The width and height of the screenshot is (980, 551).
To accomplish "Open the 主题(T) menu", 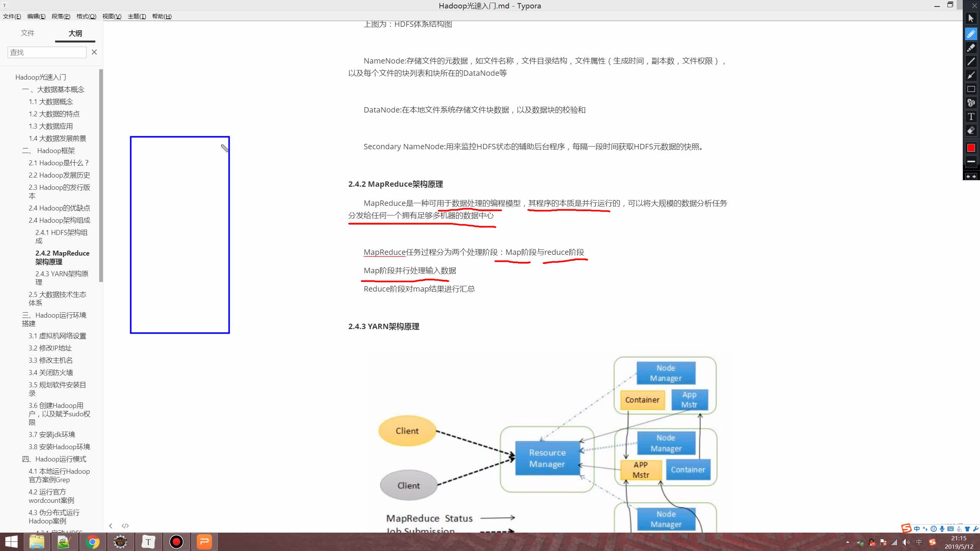I will (x=137, y=16).
